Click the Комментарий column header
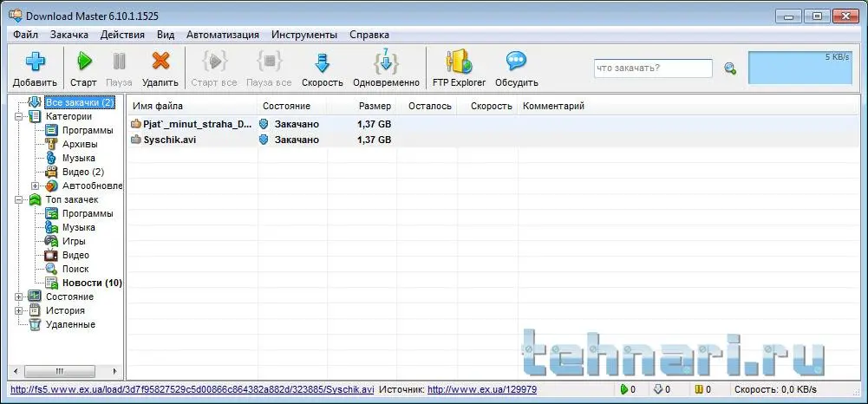 click(x=553, y=106)
